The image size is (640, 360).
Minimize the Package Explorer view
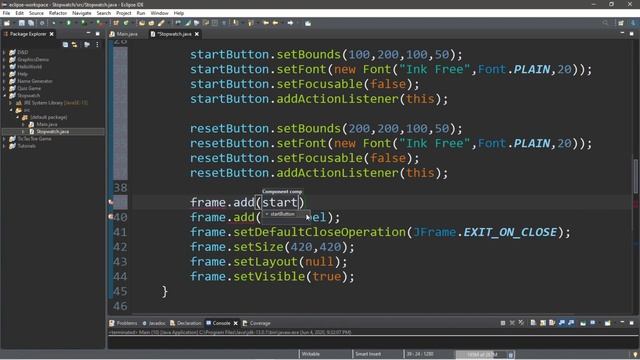[88, 33]
